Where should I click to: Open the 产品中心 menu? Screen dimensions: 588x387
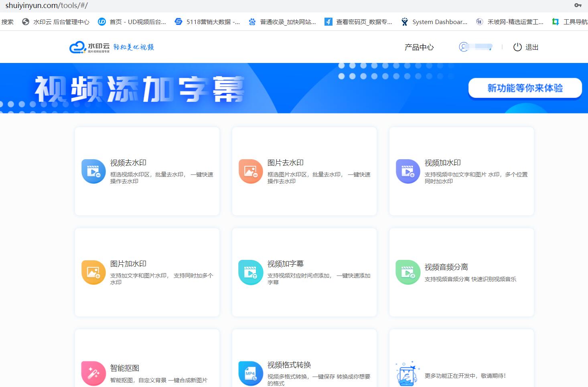[419, 47]
